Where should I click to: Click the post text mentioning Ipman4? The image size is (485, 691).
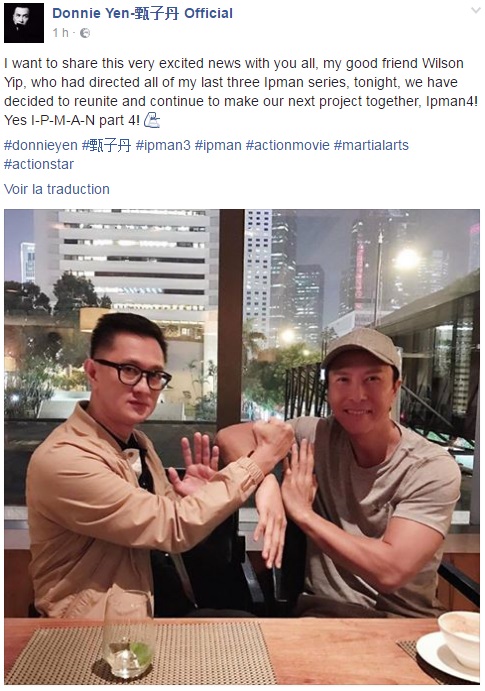(241, 92)
